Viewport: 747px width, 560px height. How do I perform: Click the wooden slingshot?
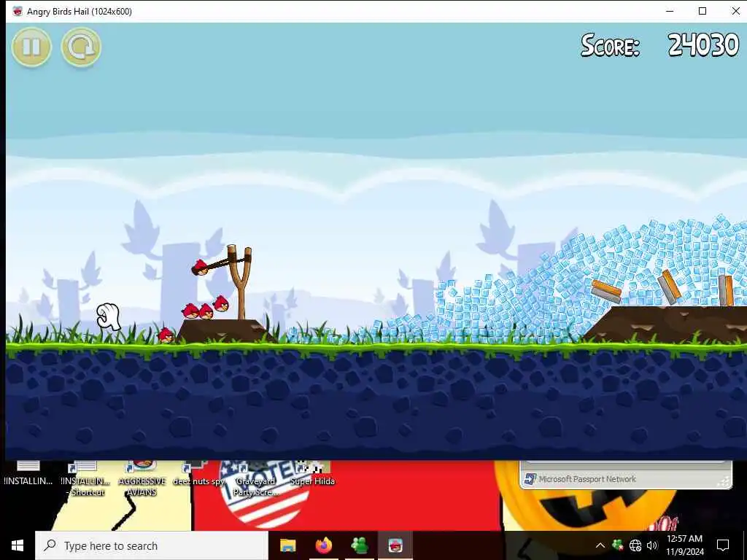tap(239, 282)
